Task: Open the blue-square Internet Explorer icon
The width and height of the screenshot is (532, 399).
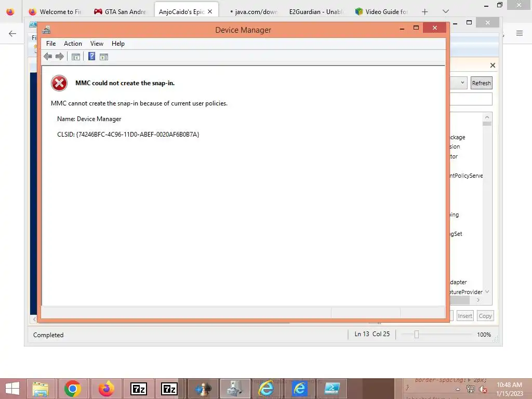Action: pyautogui.click(x=299, y=389)
